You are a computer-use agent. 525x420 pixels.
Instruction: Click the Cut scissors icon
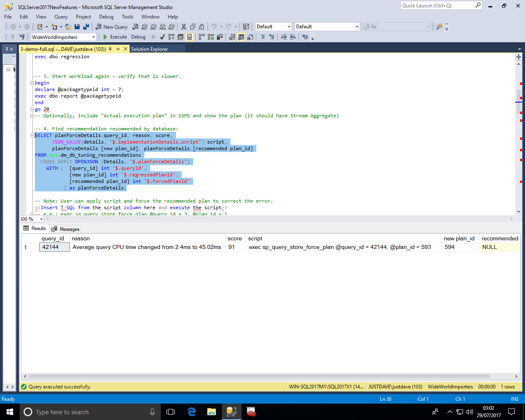183,27
